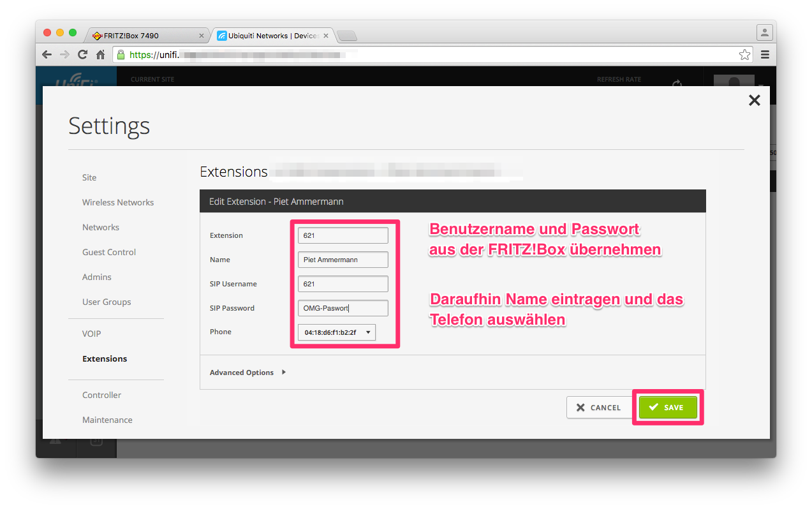The height and width of the screenshot is (509, 812).
Task: Click the green padlock security icon
Action: pos(121,55)
